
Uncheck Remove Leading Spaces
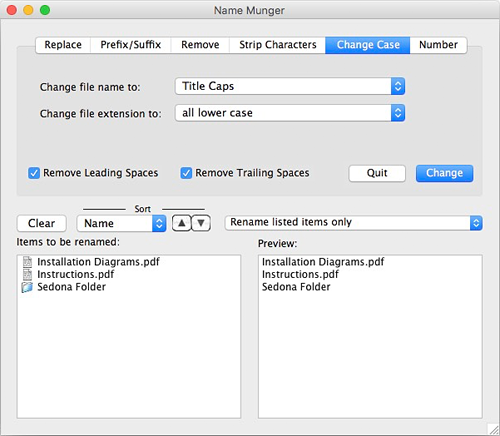[34, 173]
